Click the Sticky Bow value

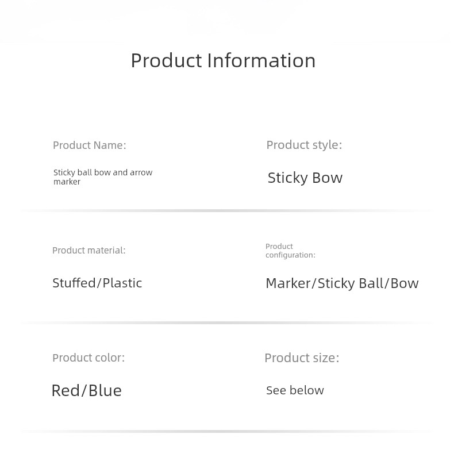pyautogui.click(x=305, y=178)
